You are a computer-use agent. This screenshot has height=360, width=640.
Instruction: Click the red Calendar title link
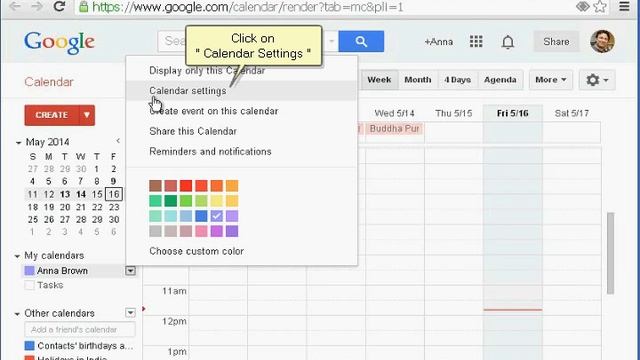tap(49, 82)
